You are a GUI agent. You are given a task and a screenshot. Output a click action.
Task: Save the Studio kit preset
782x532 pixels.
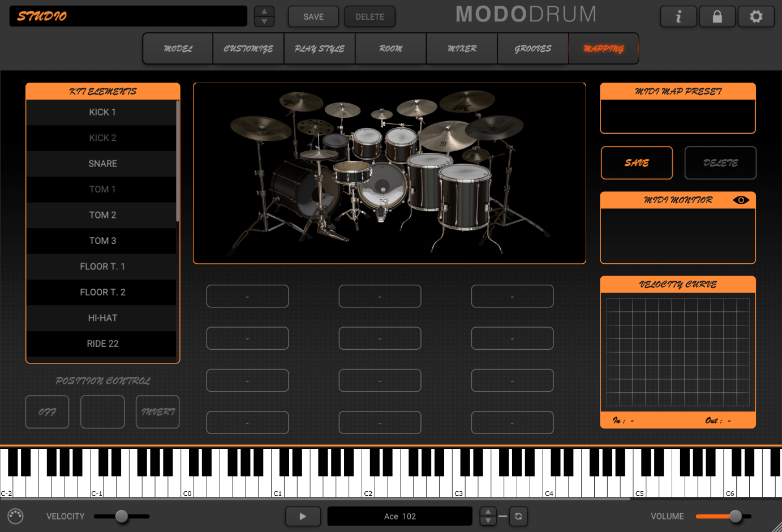313,16
